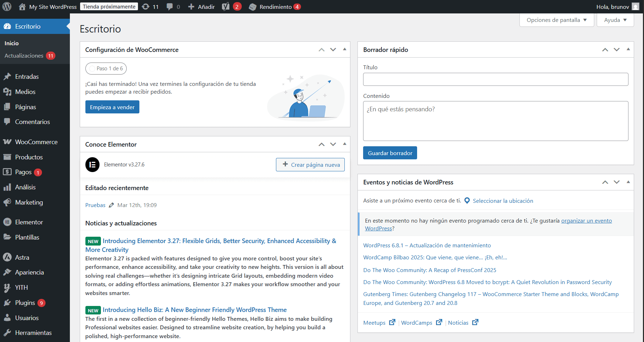Viewport: 644px width, 342px height.
Task: Click into the Contenido text area
Action: (495, 121)
